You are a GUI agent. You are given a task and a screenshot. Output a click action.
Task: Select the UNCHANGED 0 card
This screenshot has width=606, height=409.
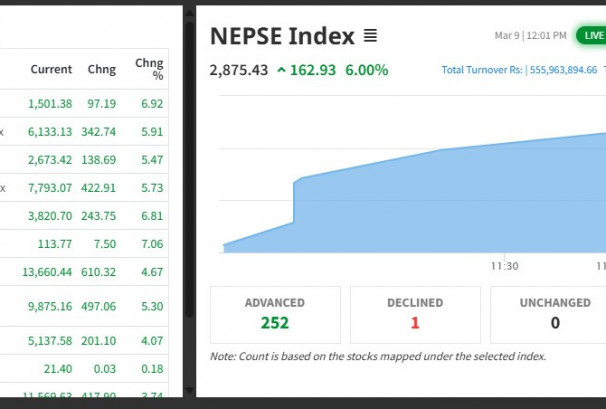[554, 314]
